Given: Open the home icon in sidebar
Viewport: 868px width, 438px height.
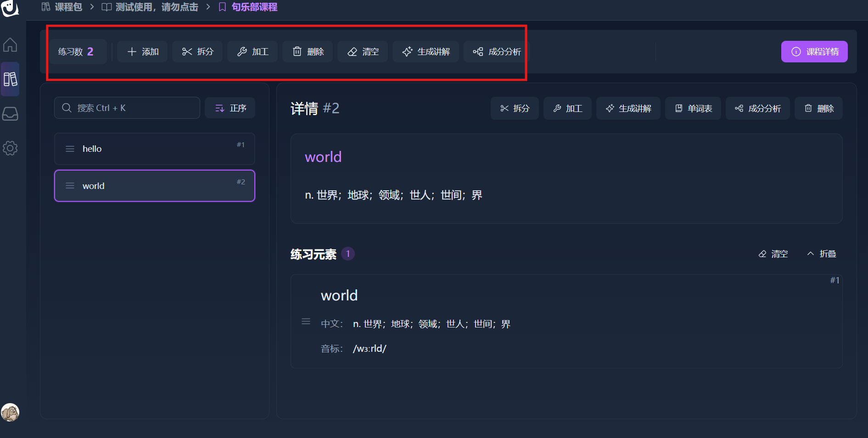Looking at the screenshot, I should tap(10, 45).
